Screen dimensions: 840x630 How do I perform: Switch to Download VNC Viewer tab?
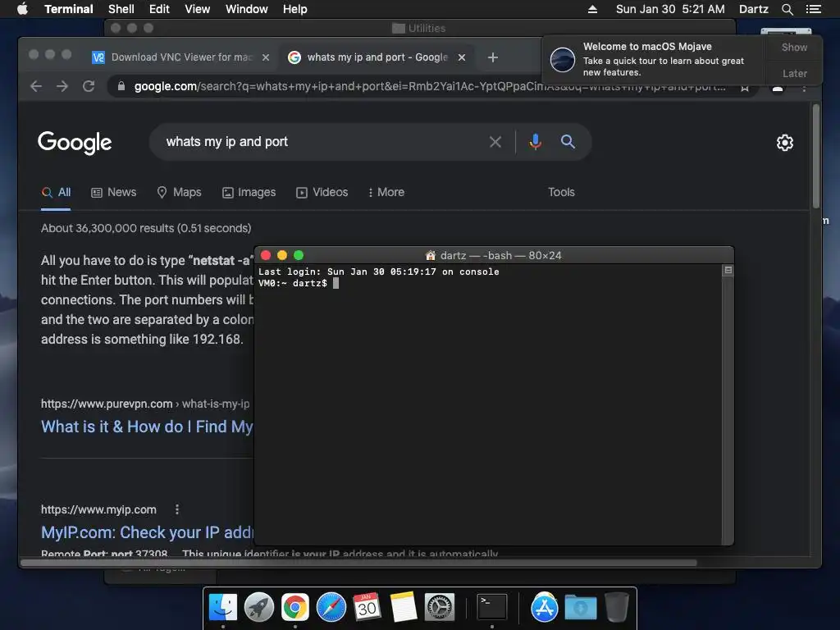point(181,57)
